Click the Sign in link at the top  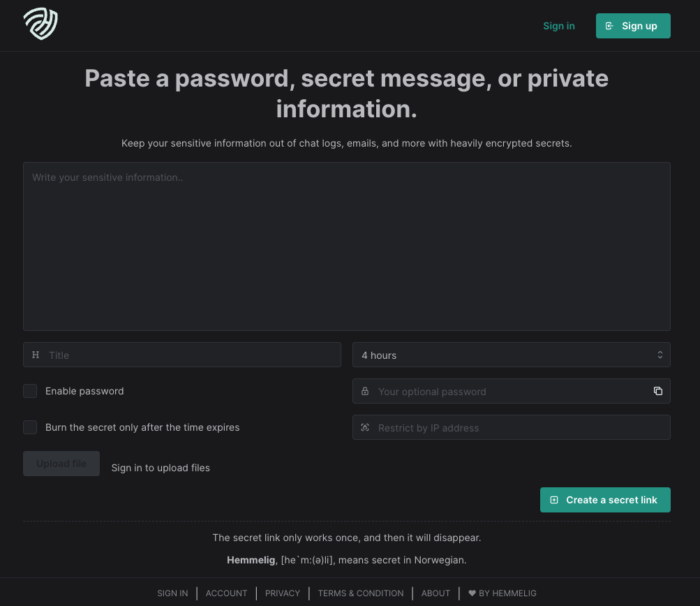pyautogui.click(x=558, y=25)
